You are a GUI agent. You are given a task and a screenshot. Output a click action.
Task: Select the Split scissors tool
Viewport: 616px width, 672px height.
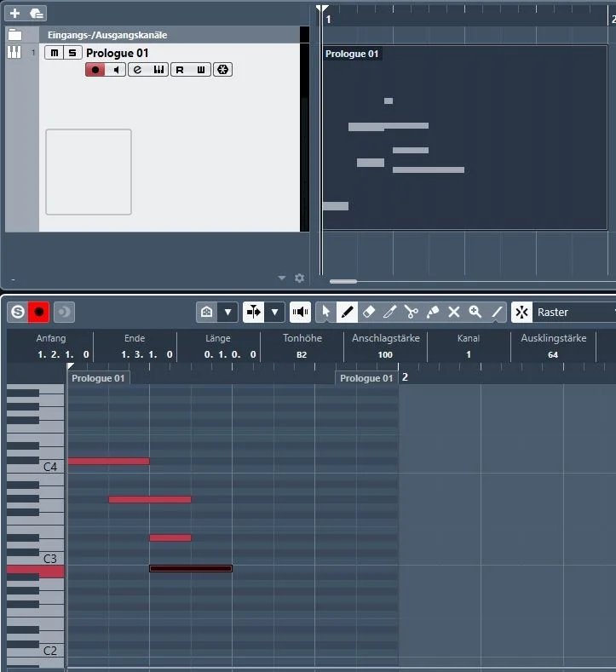pos(412,312)
